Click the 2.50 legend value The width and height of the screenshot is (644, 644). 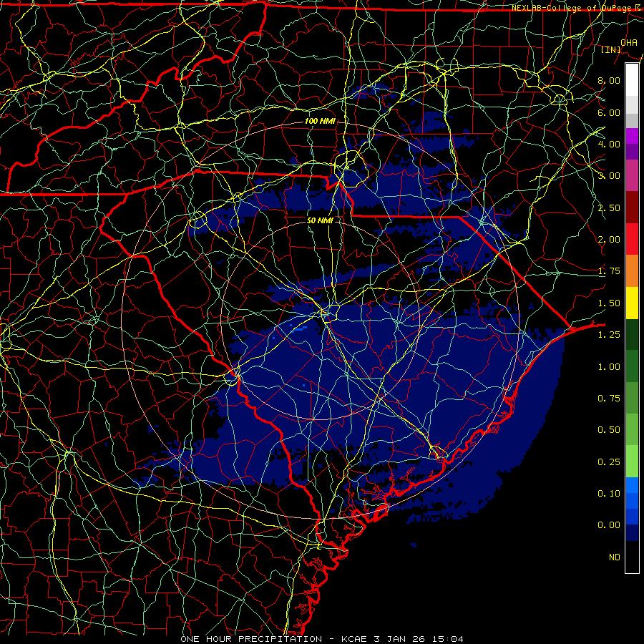[x=609, y=208]
